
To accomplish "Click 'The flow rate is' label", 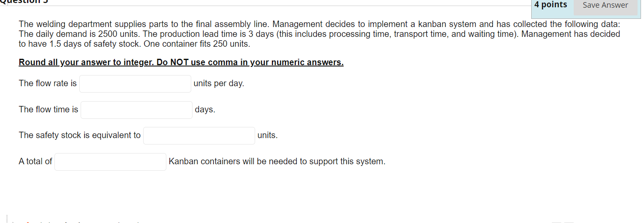I will coord(48,84).
